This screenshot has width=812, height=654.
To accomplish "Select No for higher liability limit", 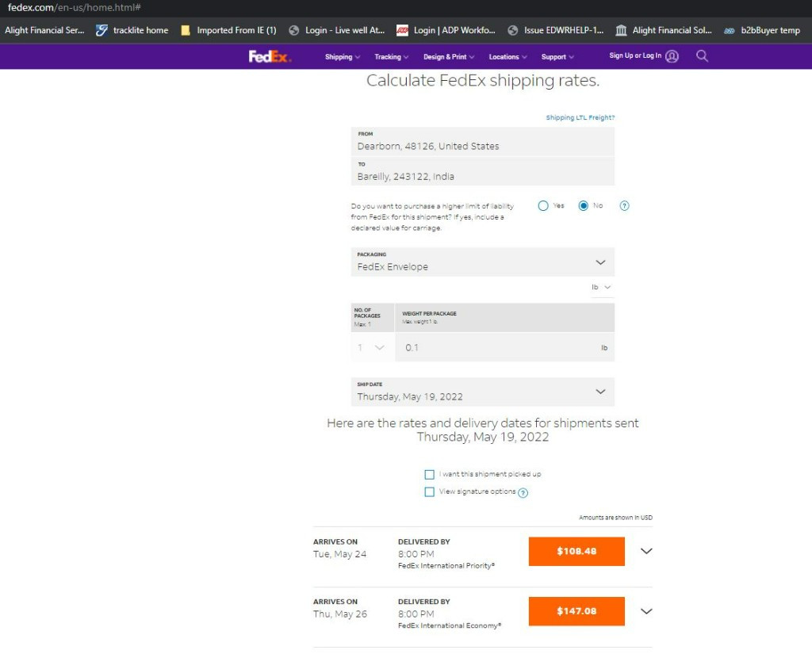I will [584, 206].
